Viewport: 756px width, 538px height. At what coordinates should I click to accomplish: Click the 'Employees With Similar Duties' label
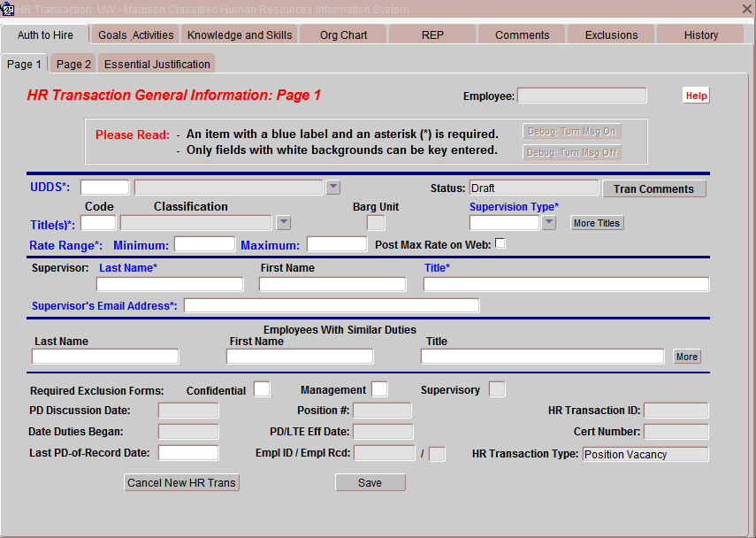(x=340, y=330)
